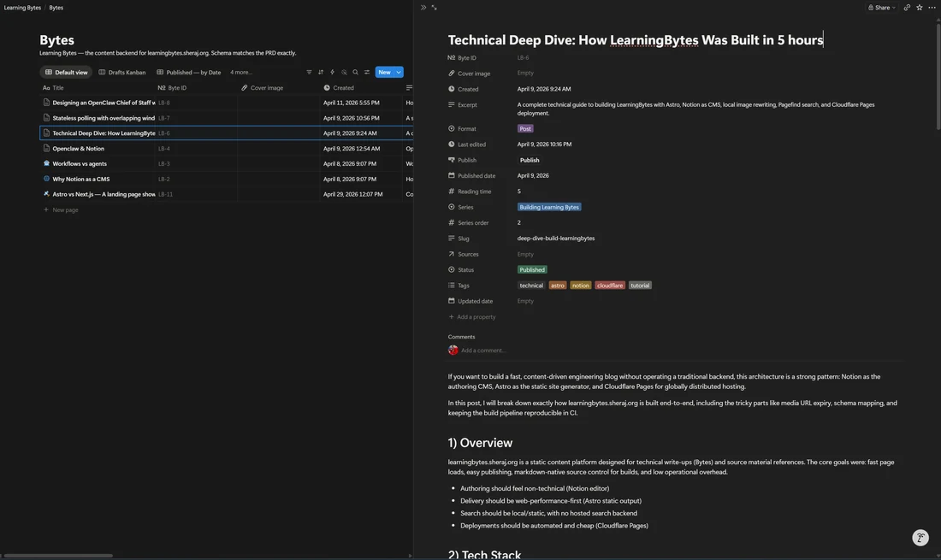Screen dimensions: 941x560
Task: Open the Bytes breadcrumb
Action: click(x=56, y=8)
